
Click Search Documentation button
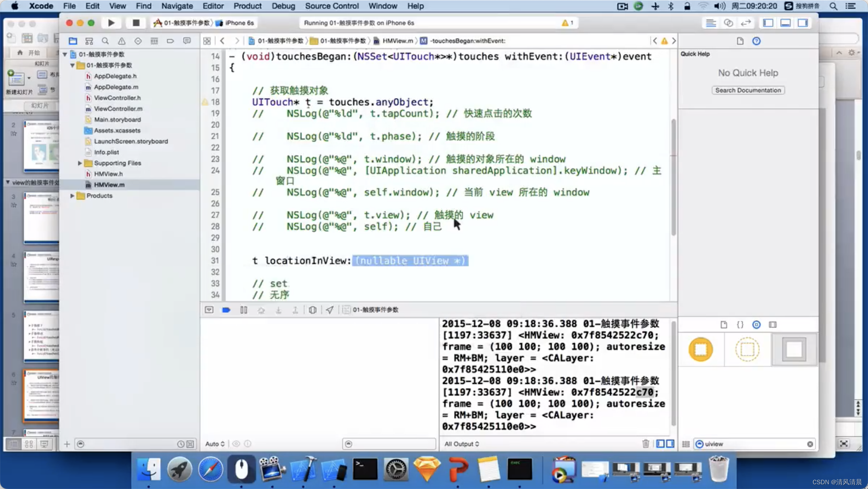[x=748, y=90]
